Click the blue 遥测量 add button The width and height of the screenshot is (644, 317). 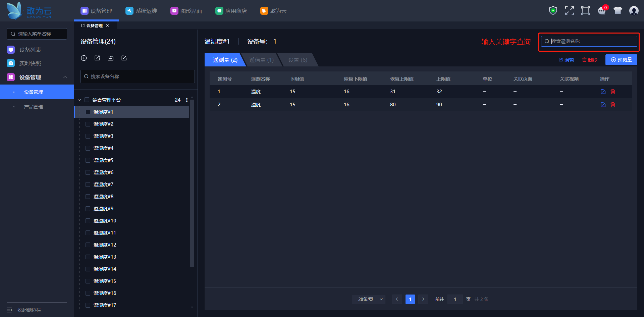[x=621, y=60]
